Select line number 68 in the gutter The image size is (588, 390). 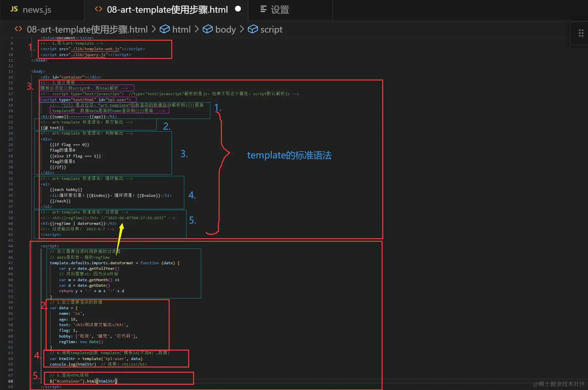point(11,381)
